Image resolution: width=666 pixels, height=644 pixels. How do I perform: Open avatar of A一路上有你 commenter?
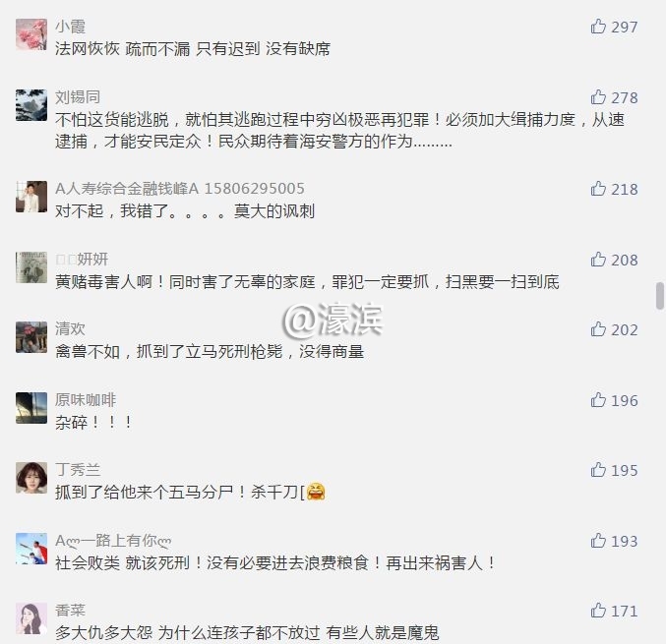coord(31,549)
